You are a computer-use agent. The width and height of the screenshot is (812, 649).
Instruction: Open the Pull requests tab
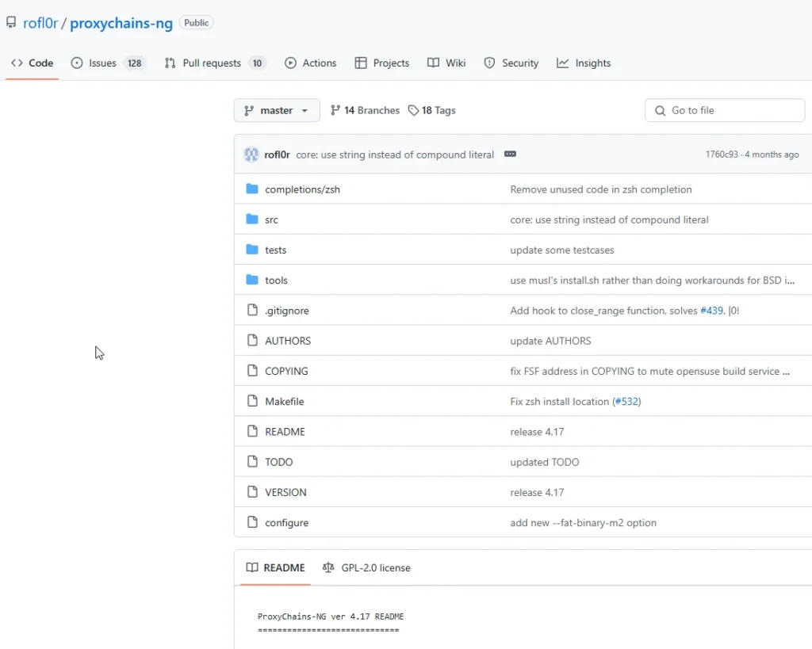pyautogui.click(x=215, y=63)
